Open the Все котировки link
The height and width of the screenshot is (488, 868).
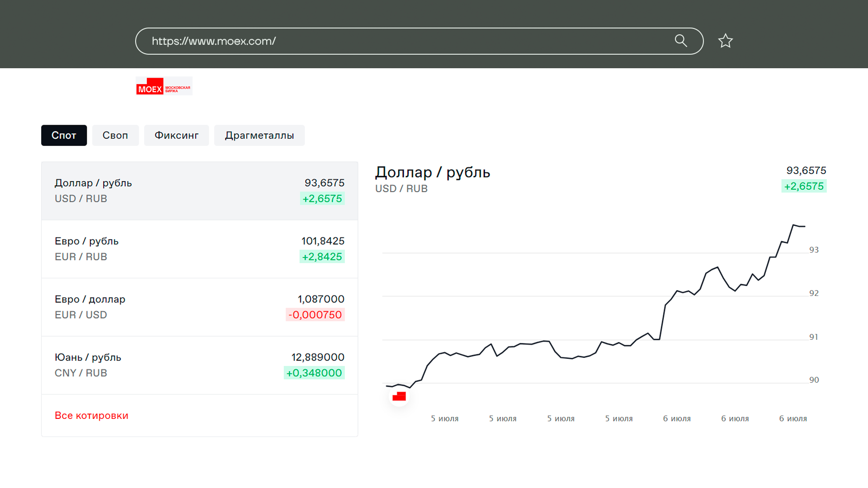(91, 416)
